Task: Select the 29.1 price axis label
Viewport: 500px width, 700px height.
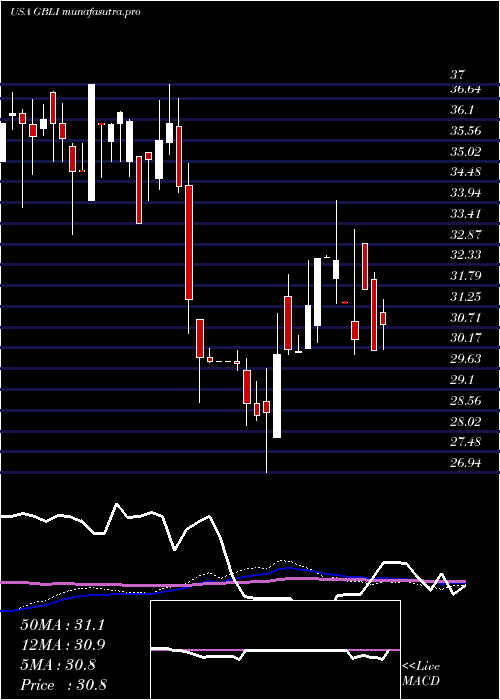Action: tap(462, 380)
